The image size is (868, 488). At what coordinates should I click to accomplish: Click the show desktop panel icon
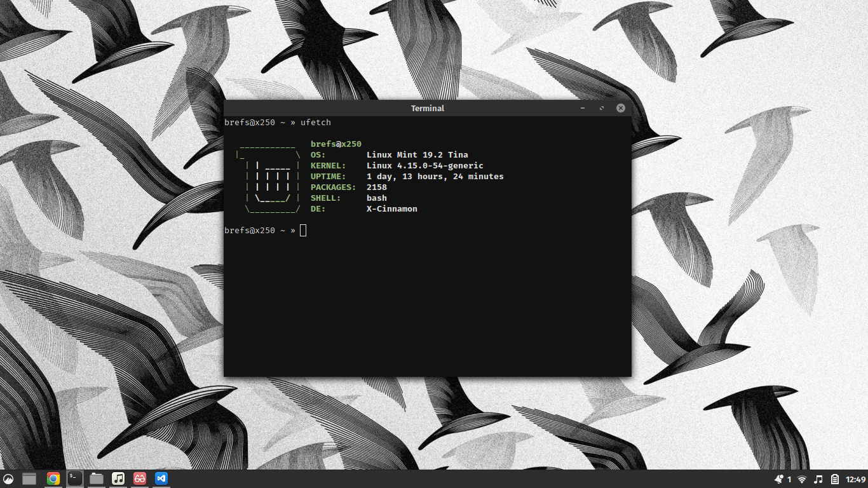coord(29,478)
